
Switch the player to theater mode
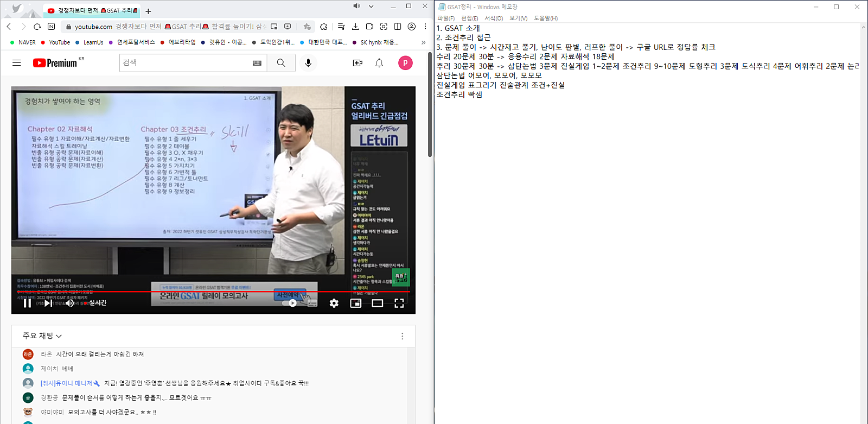(x=378, y=303)
